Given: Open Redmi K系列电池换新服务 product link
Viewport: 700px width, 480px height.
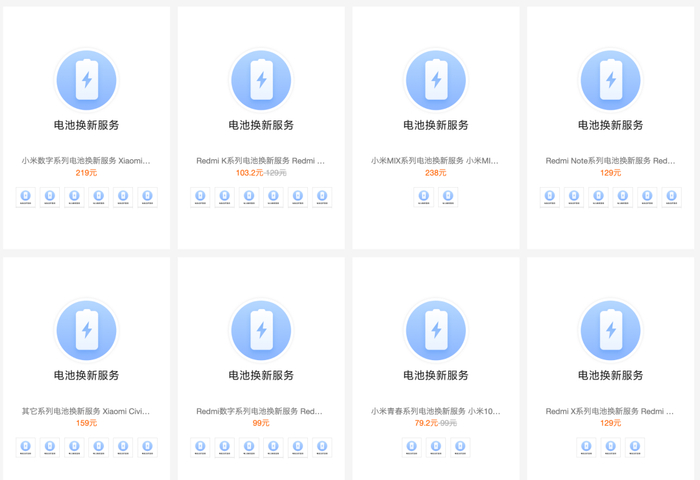Looking at the screenshot, I should pos(261,161).
